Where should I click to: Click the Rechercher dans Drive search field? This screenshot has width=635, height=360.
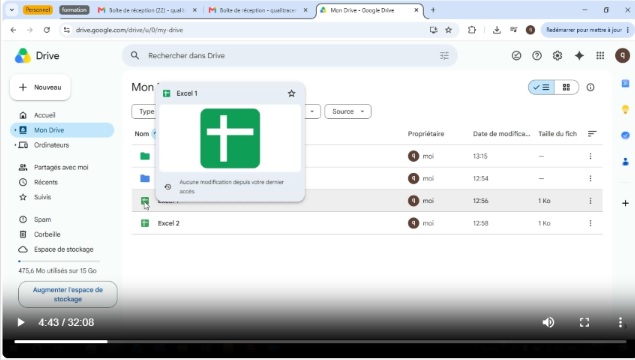pos(290,55)
